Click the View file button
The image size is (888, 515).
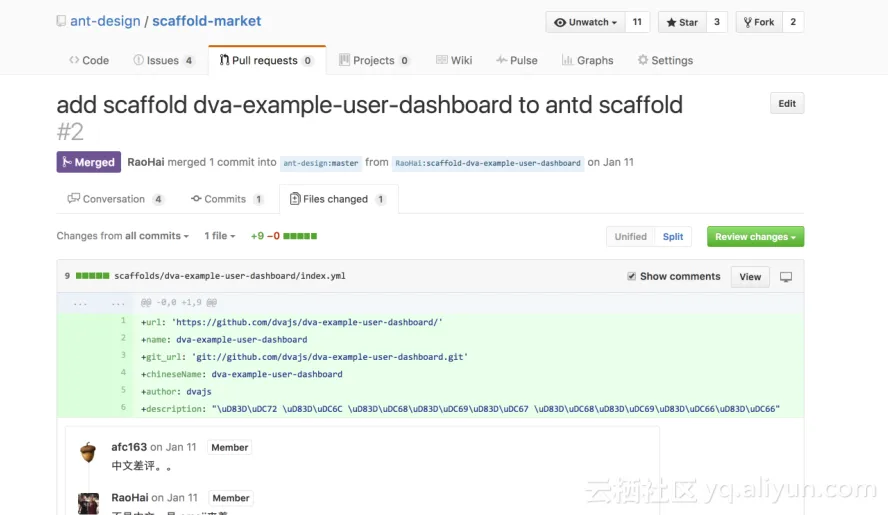pyautogui.click(x=750, y=276)
